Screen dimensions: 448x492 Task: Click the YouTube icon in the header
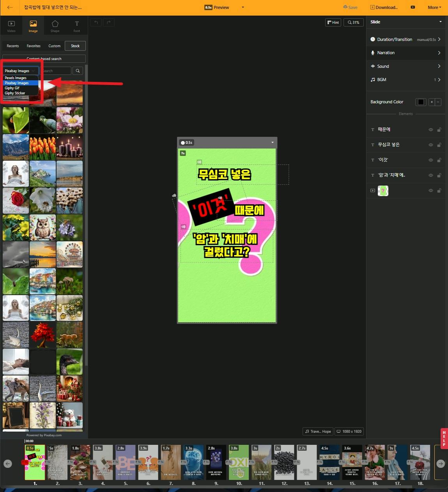(413, 7)
